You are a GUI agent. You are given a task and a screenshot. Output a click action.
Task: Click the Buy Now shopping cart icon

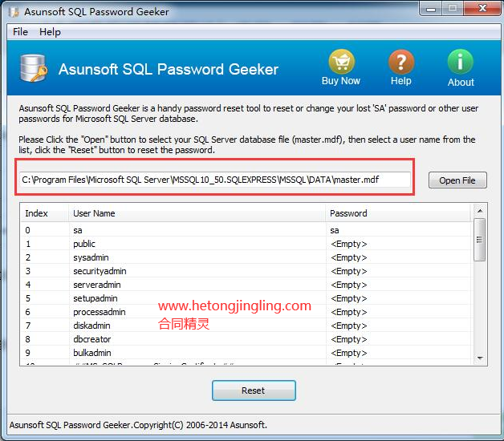coord(341,62)
